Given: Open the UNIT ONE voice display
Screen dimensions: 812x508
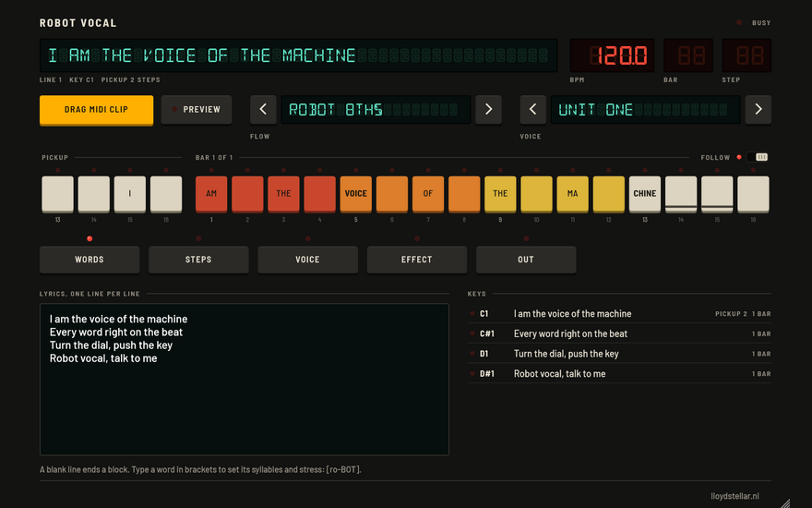Looking at the screenshot, I should [x=645, y=109].
